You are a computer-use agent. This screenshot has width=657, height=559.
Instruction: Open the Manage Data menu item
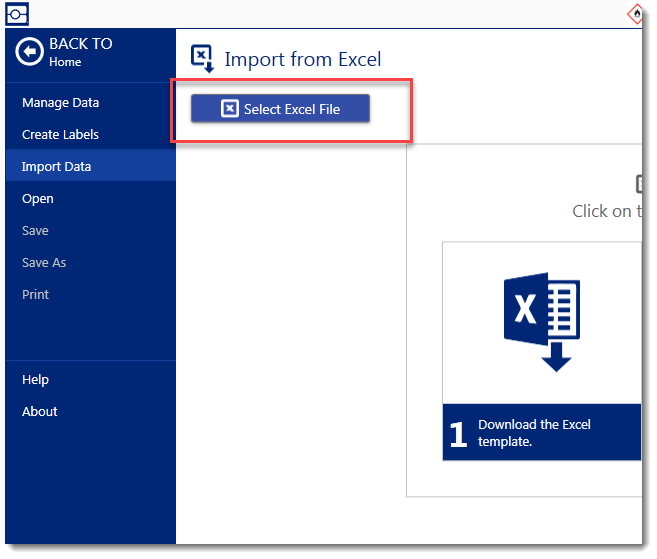60,103
